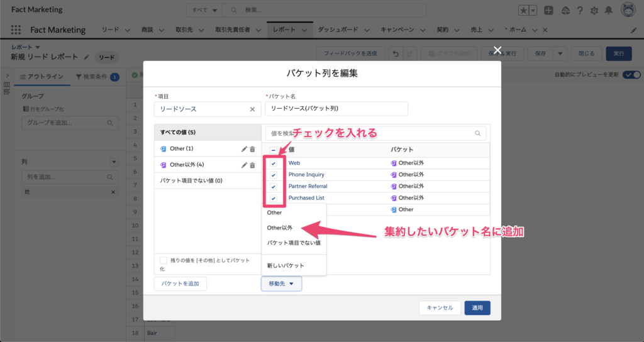This screenshot has height=342, width=644.
Task: Click the キャンセル button
Action: [x=440, y=308]
